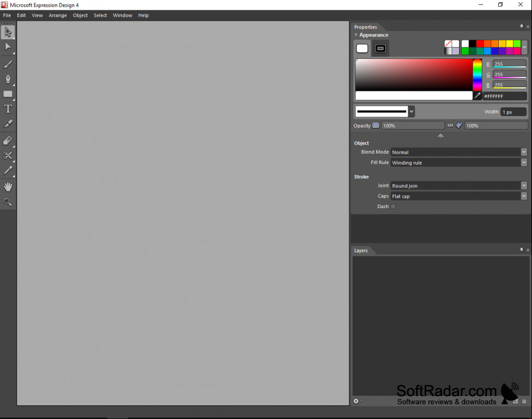Click inside the red color picker gradient
Image resolution: width=532 pixels, height=419 pixels.
tap(414, 75)
